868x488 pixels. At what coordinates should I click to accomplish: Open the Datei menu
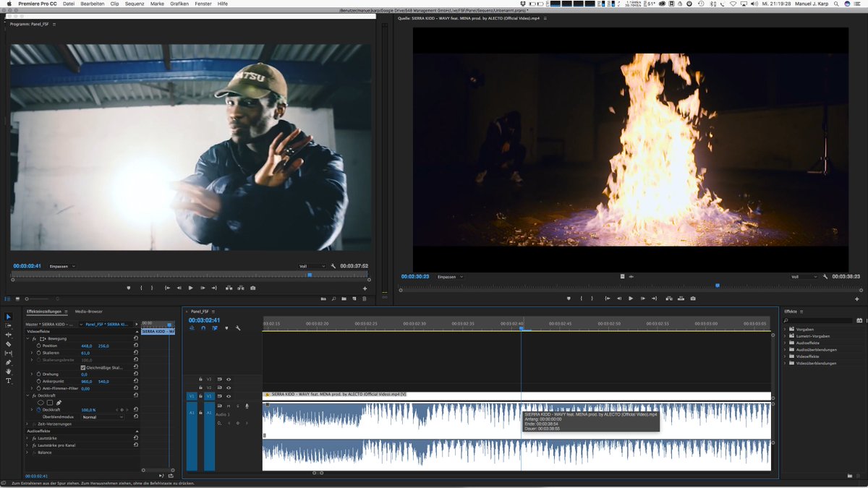[69, 4]
